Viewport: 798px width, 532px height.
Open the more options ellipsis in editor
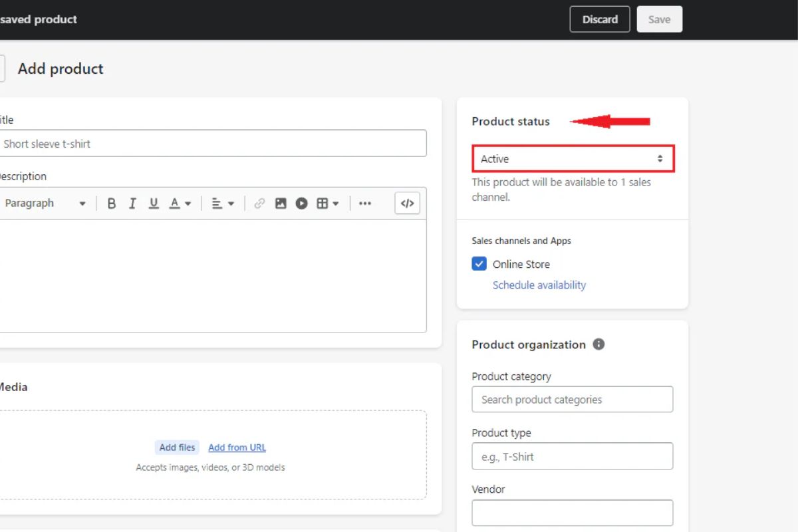365,203
